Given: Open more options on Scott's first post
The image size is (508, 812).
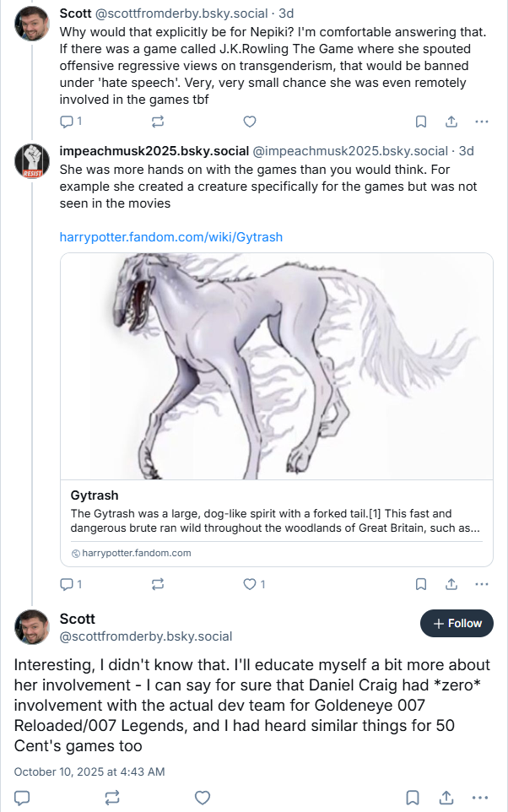Looking at the screenshot, I should pyautogui.click(x=482, y=122).
